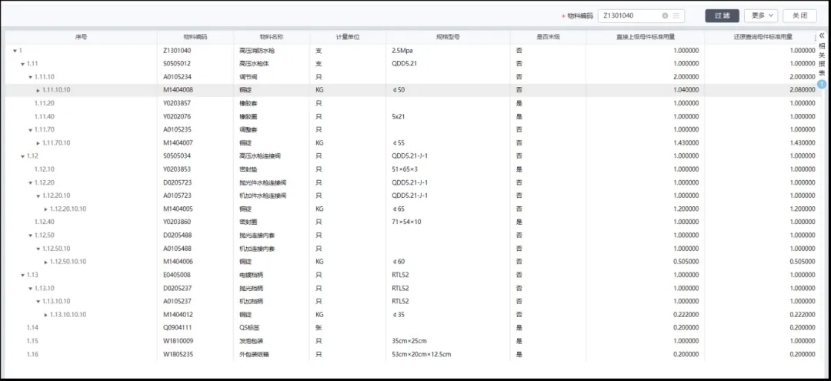The width and height of the screenshot is (831, 381).
Task: Expand side panel with double-chevron icon
Action: 822,35
